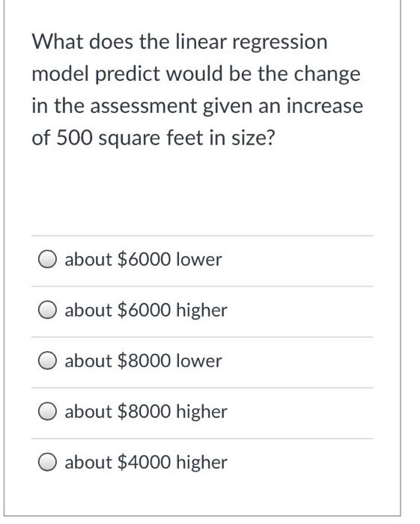Viewport: 420px width, 524px height.
Task: Mark the "about $8000 lower" radio button
Action: [x=47, y=361]
